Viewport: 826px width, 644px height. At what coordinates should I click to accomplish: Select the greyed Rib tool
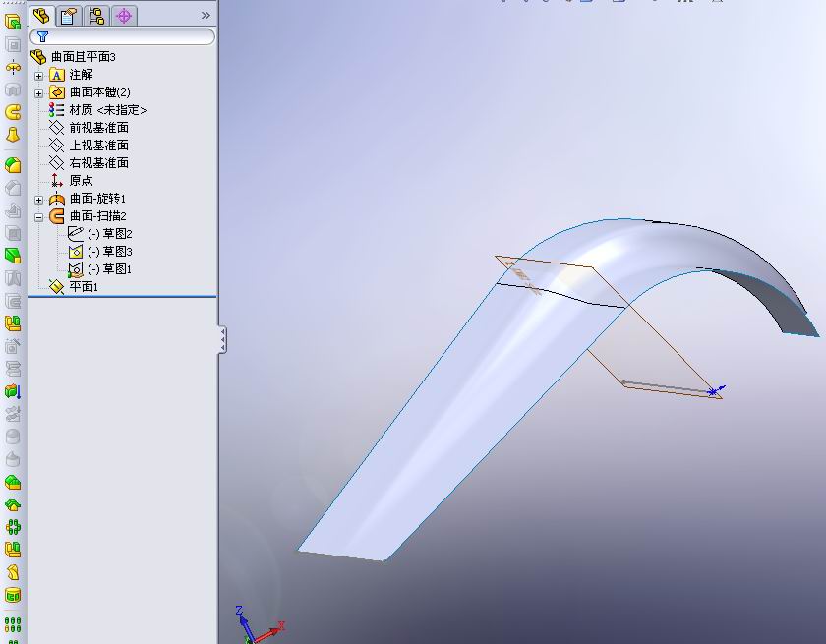tap(13, 210)
